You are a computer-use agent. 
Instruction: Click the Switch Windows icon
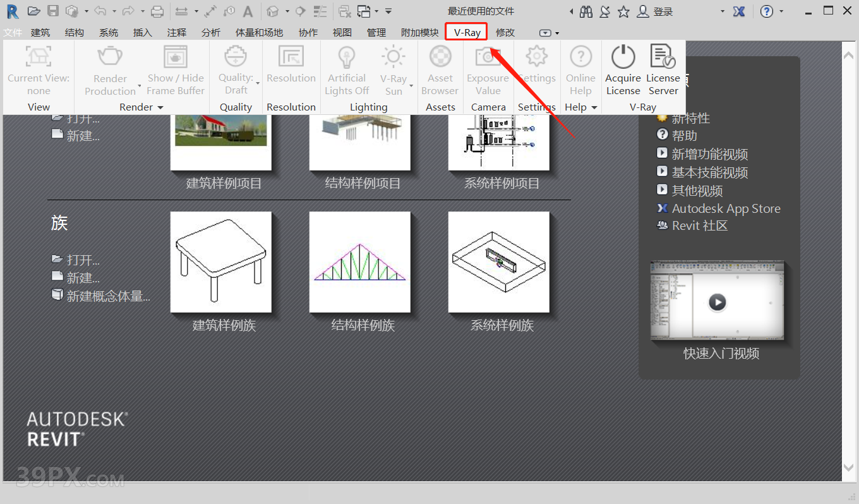tap(364, 11)
